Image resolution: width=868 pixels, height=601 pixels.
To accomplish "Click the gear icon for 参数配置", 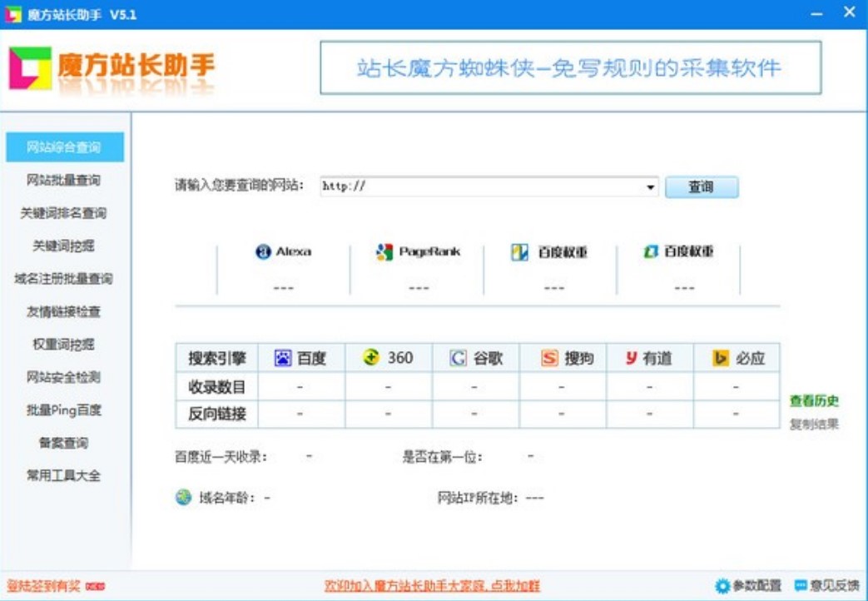I will (722, 586).
